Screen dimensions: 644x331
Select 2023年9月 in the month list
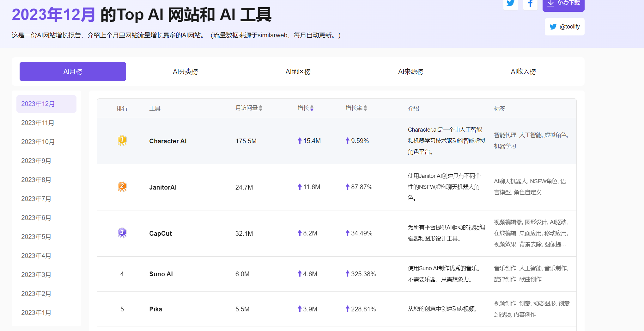tap(46, 161)
